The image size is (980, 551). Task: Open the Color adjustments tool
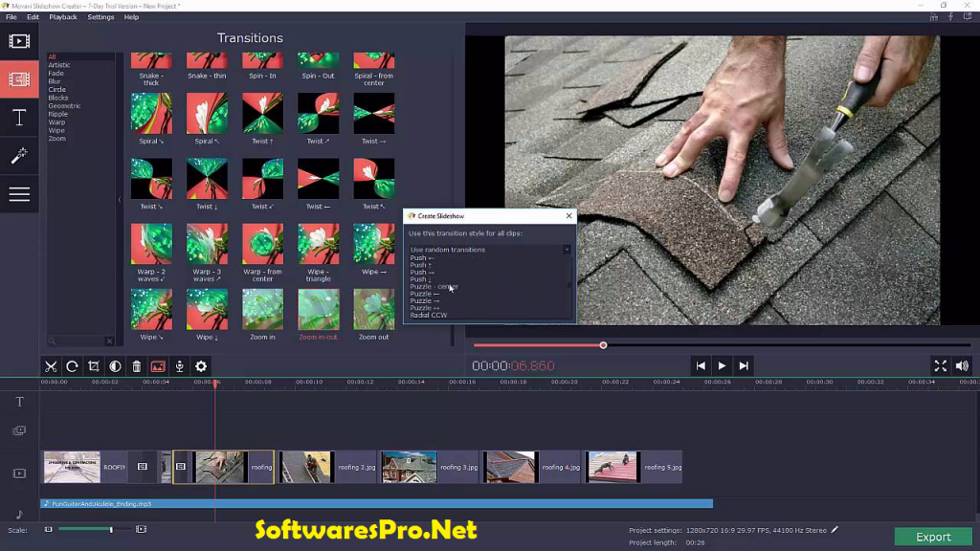[117, 366]
